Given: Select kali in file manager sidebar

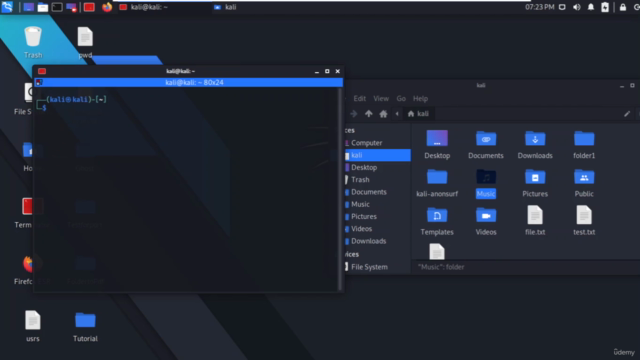Looking at the screenshot, I should (x=378, y=155).
